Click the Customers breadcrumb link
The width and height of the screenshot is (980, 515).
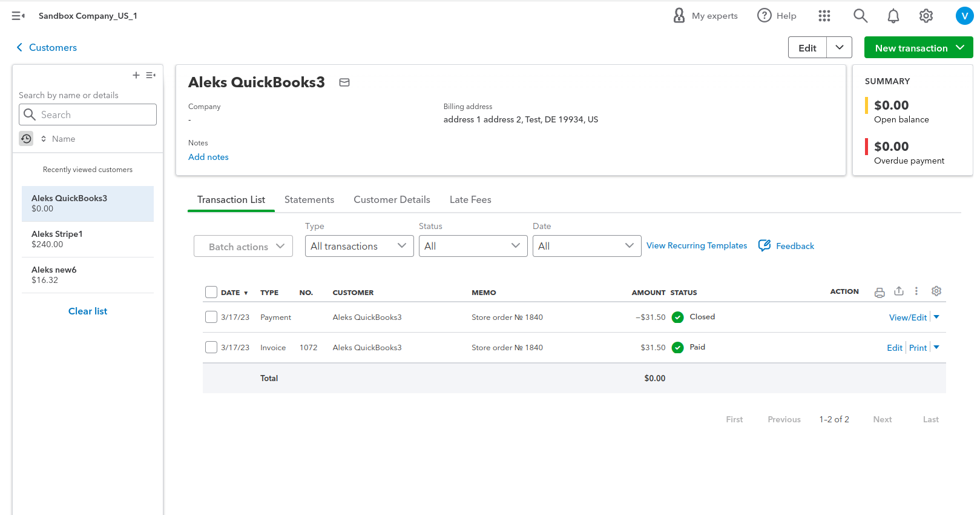click(x=53, y=47)
